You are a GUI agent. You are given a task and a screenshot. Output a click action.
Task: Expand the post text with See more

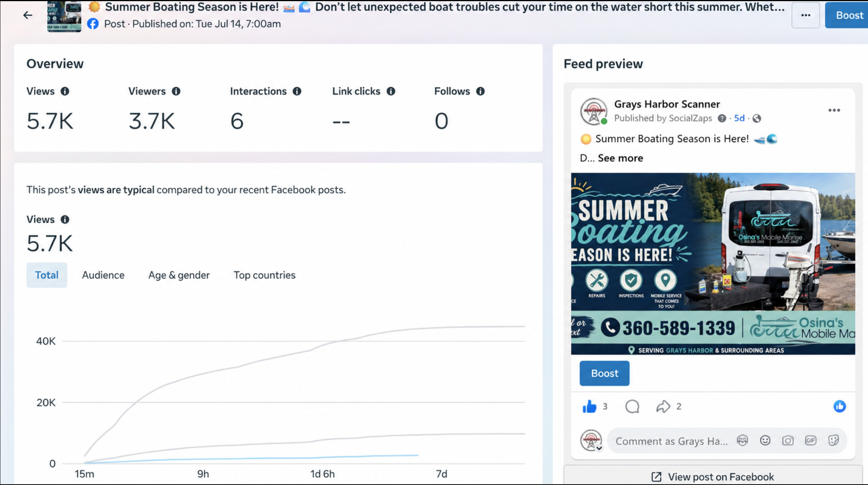click(620, 158)
